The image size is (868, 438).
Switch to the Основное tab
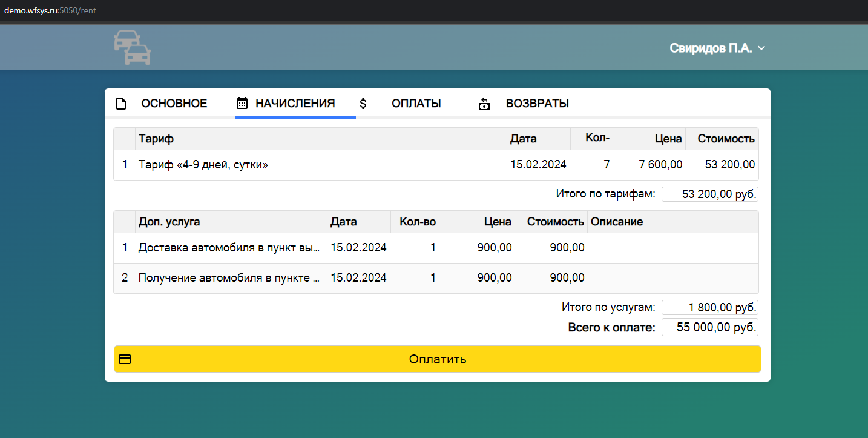(x=174, y=104)
